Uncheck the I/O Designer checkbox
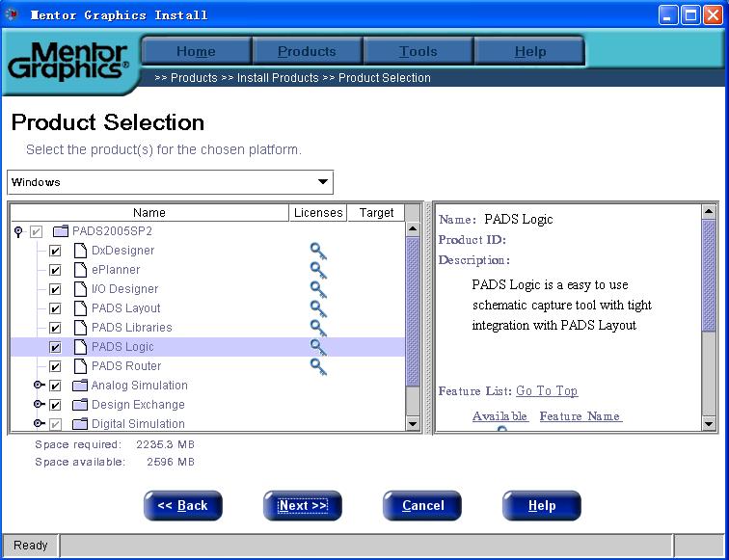Viewport: 729px width, 560px height. 55,289
